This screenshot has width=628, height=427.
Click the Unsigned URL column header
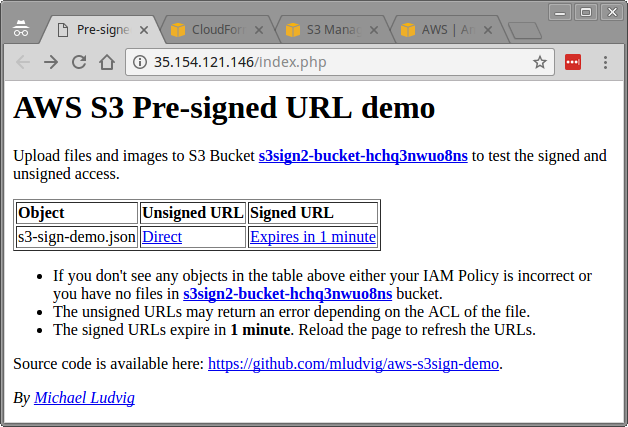click(193, 213)
